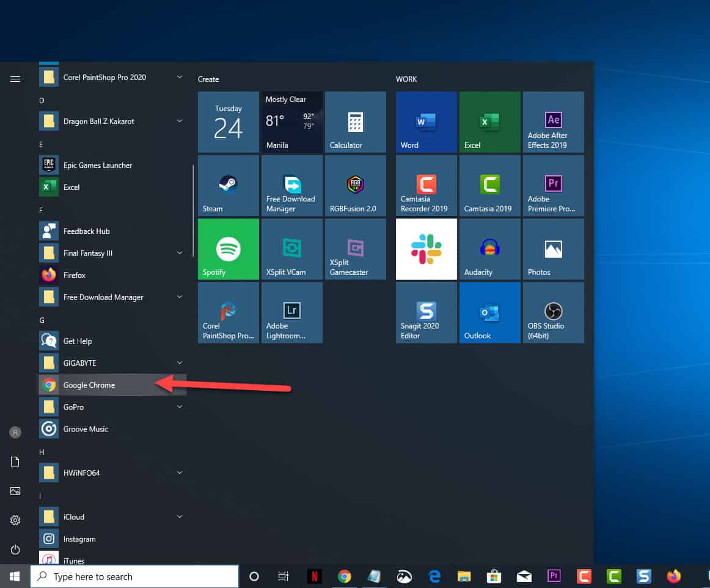The image size is (710, 588).
Task: Open the Calculator tile
Action: pos(356,122)
